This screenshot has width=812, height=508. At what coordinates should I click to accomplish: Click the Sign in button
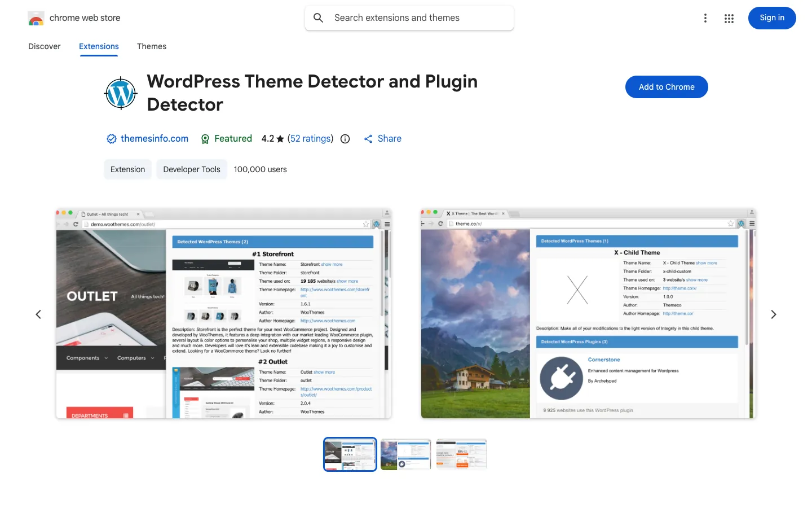pyautogui.click(x=772, y=18)
